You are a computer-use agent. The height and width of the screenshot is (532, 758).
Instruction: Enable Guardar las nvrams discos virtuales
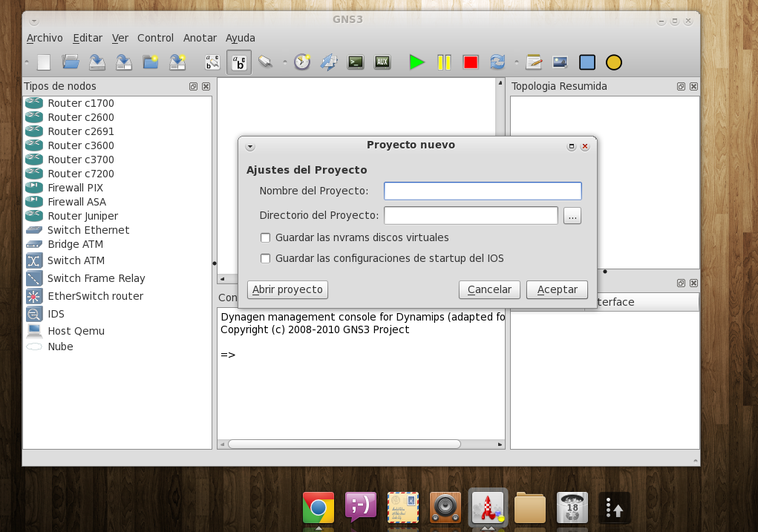pyautogui.click(x=265, y=237)
